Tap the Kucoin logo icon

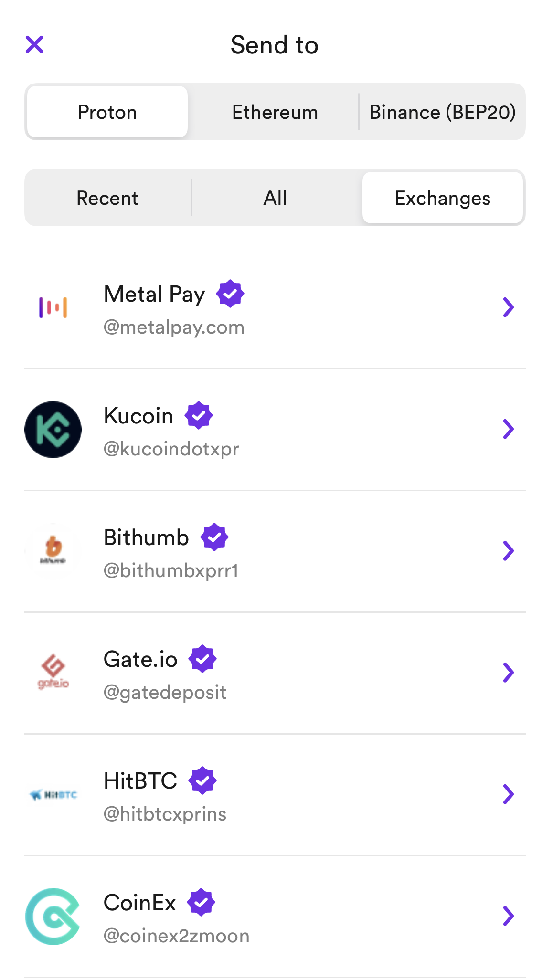tap(53, 429)
